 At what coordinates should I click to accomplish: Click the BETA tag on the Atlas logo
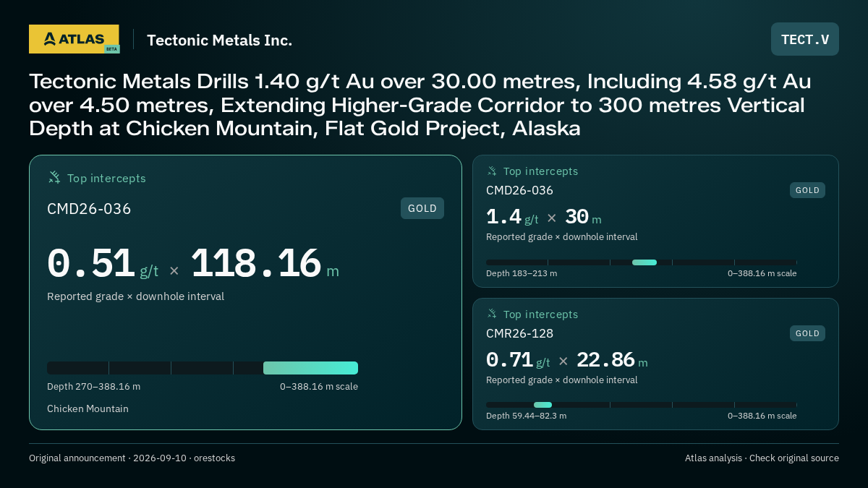pos(111,49)
